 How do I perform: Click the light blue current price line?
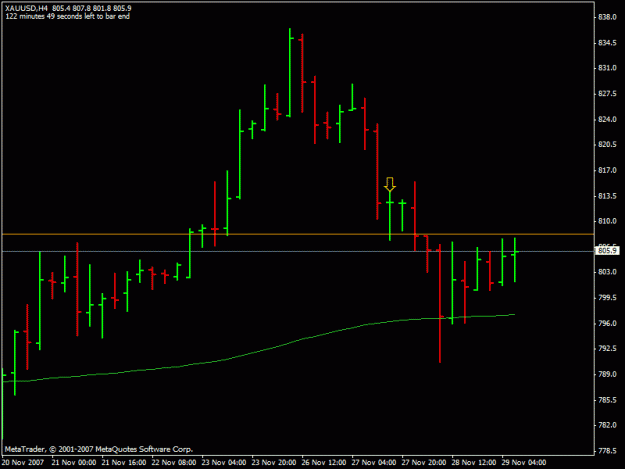point(298,251)
